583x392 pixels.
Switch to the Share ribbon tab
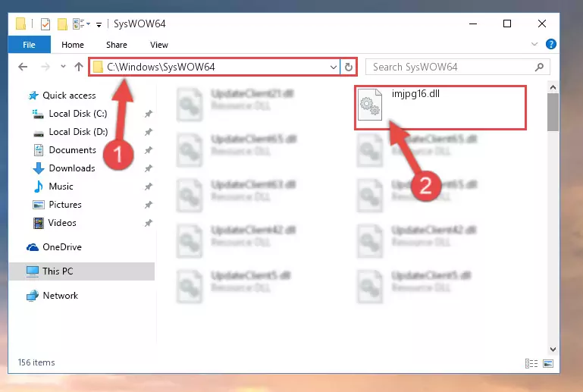117,45
